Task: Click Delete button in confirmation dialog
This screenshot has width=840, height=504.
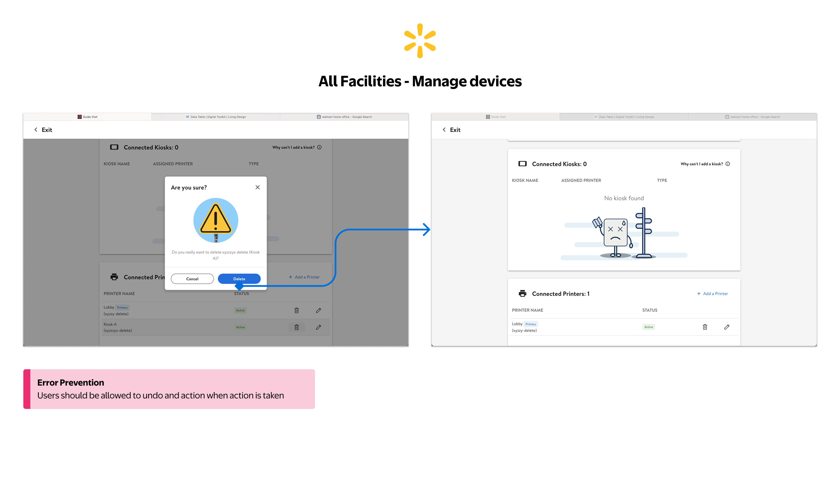Action: pos(239,279)
